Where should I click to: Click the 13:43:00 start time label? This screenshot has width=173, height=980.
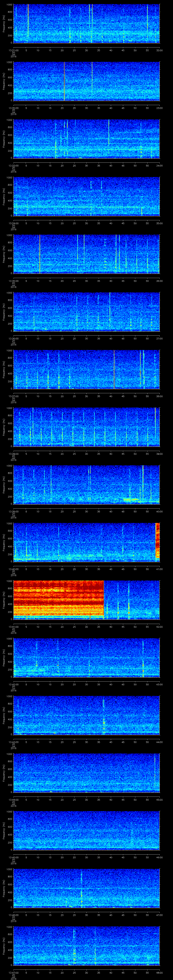13,742
